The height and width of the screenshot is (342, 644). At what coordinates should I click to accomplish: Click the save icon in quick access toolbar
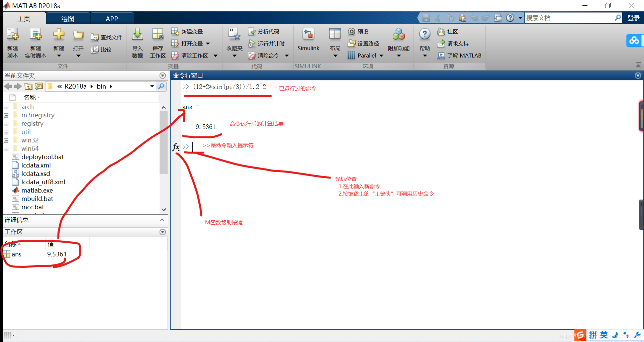point(426,18)
